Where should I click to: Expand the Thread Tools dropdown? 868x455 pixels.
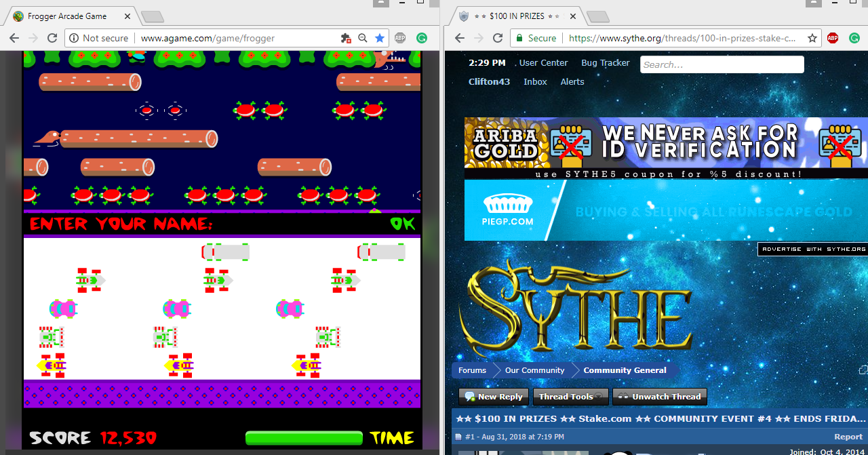[570, 397]
